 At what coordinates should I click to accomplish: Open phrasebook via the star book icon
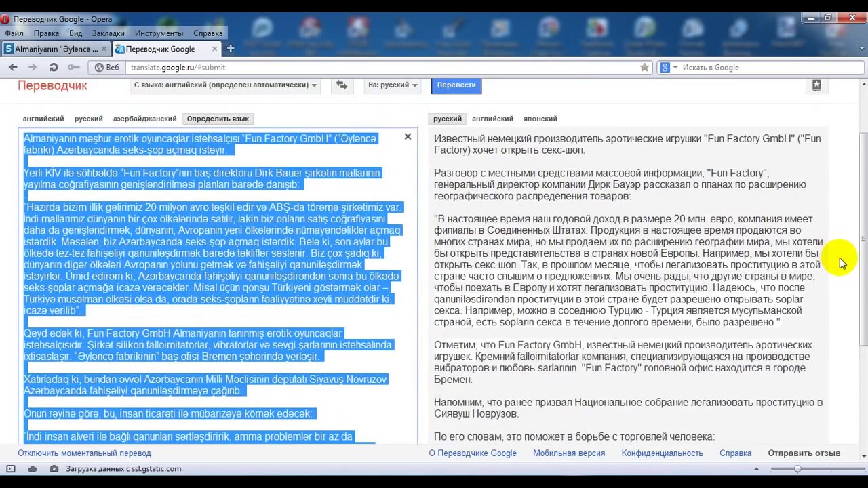tap(816, 85)
